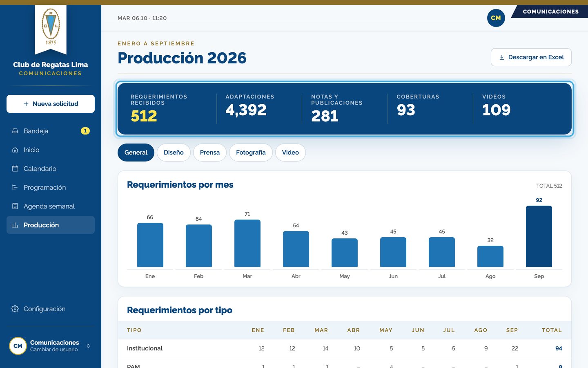Click the Coberturas value 93

[406, 110]
